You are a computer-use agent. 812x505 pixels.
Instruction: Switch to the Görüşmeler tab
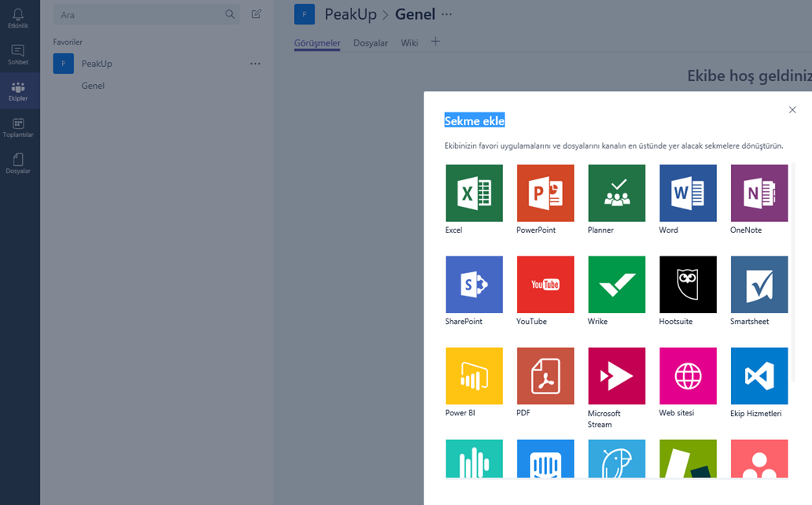click(317, 43)
